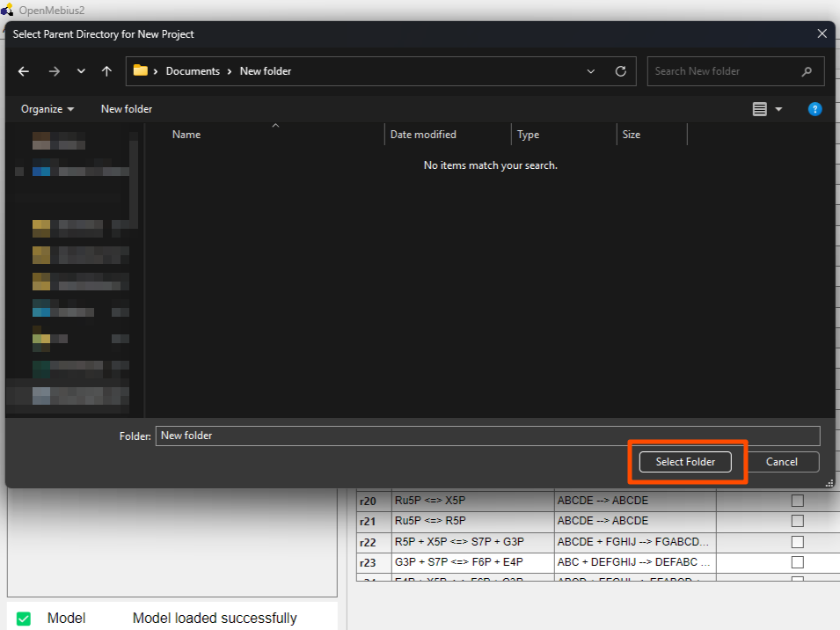The width and height of the screenshot is (840, 630).
Task: Refresh the folder view
Action: click(x=620, y=71)
